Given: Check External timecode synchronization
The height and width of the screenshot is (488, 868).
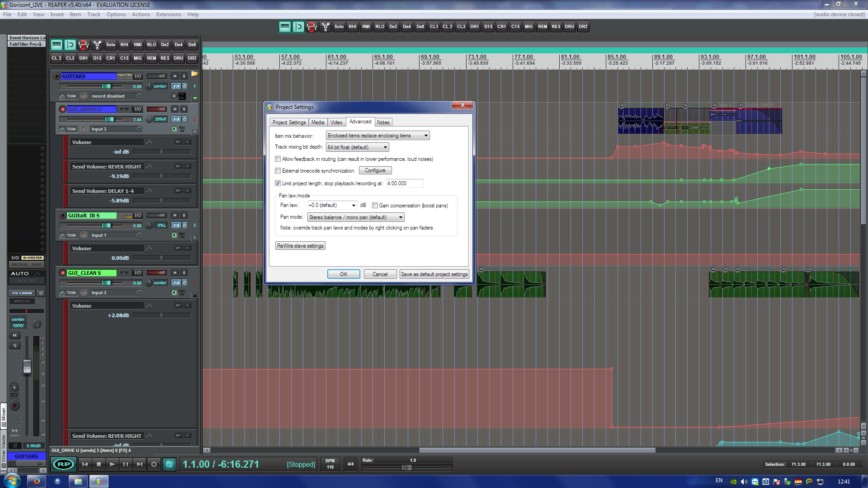Looking at the screenshot, I should point(278,171).
